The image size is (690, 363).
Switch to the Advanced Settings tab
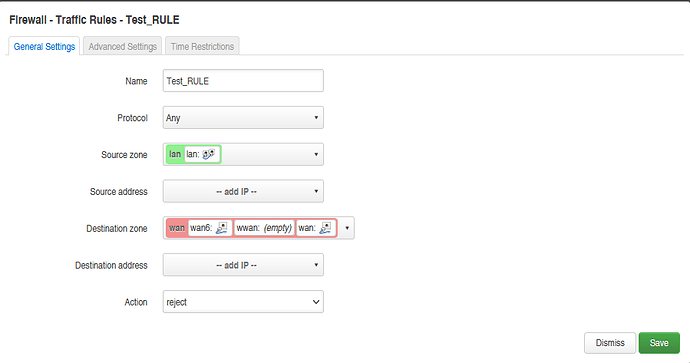point(123,46)
